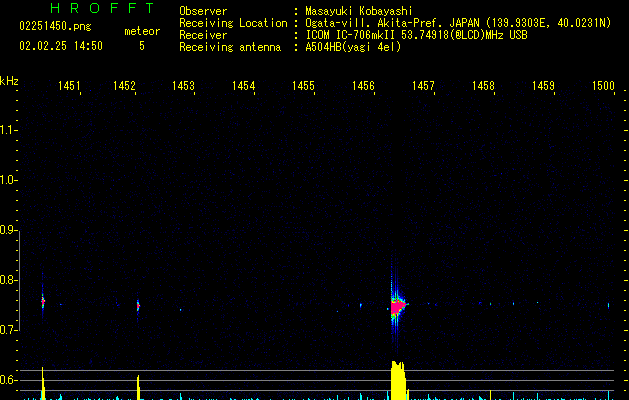Click the meteor count value 5

pyautogui.click(x=142, y=46)
